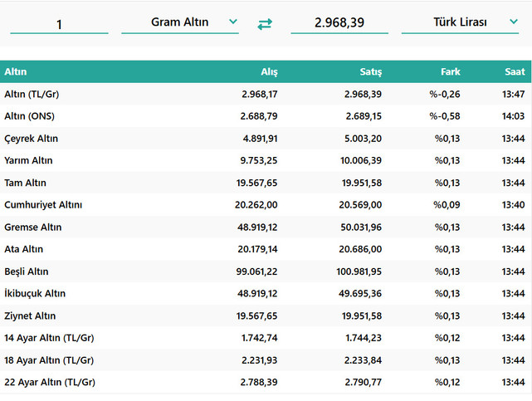The width and height of the screenshot is (532, 401).
Task: Select Cumhuriyet Altını in the table
Action: pos(43,204)
